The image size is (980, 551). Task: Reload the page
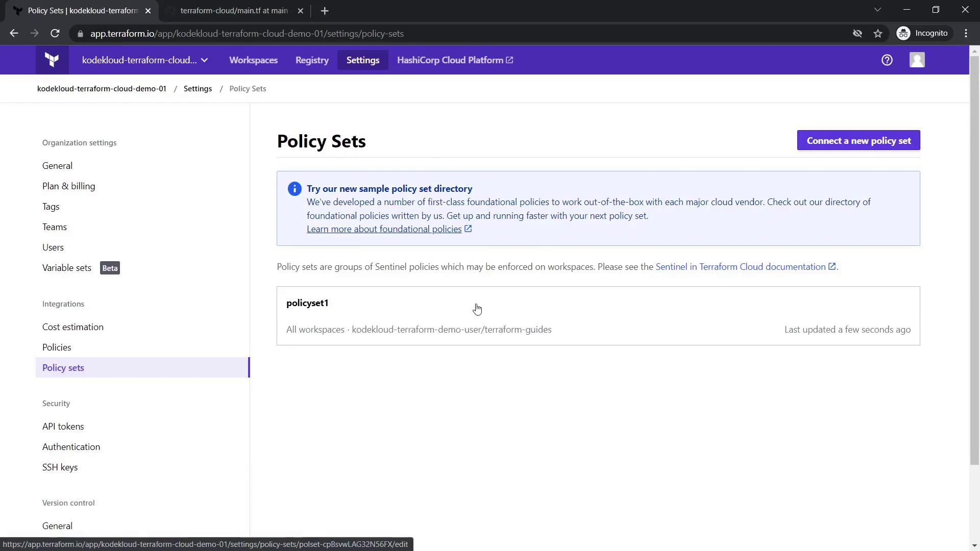(55, 34)
